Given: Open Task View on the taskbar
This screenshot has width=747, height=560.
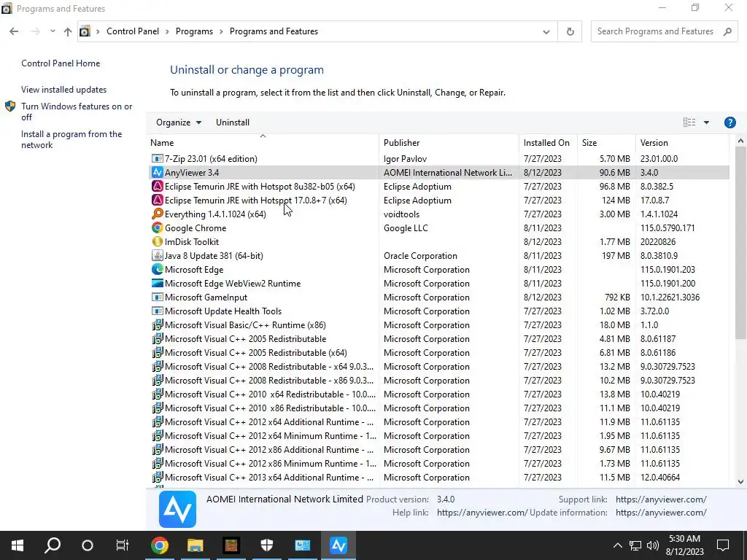Looking at the screenshot, I should [123, 545].
